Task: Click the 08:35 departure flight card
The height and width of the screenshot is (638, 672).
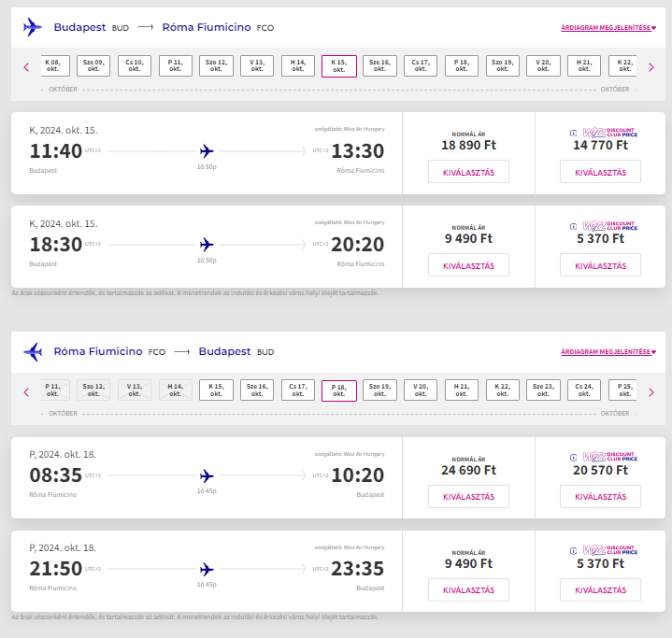Action: point(207,477)
